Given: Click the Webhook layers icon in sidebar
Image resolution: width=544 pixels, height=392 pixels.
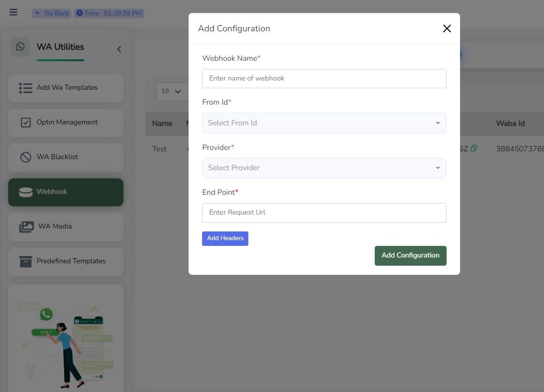Looking at the screenshot, I should (26, 192).
